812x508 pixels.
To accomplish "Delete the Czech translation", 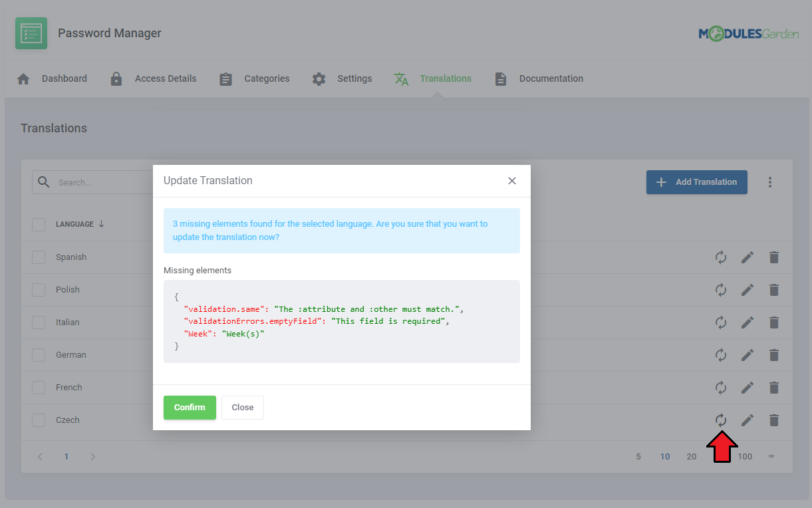I will tap(774, 420).
